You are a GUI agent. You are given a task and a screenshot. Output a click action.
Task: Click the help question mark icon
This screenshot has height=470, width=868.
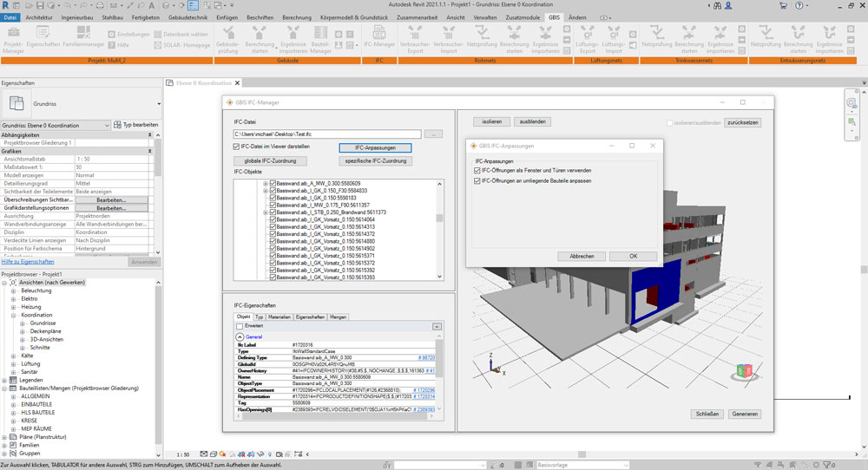pyautogui.click(x=799, y=5)
